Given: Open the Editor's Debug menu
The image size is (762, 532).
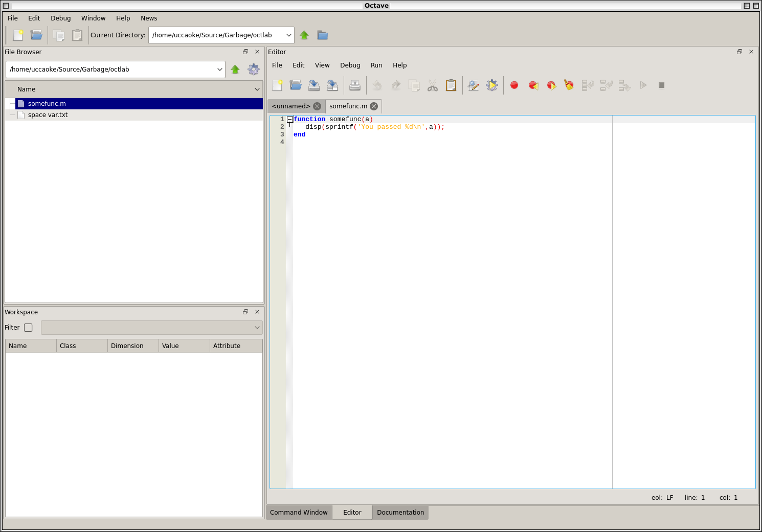Looking at the screenshot, I should [350, 65].
